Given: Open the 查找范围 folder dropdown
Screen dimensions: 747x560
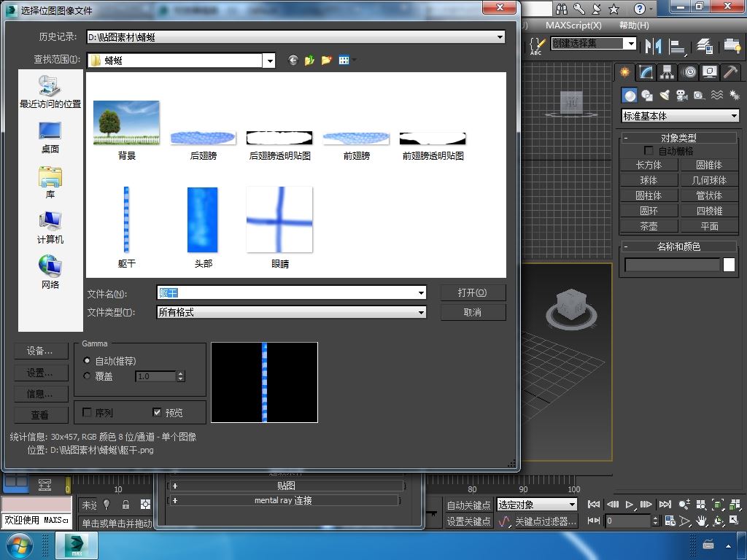Looking at the screenshot, I should (x=270, y=61).
